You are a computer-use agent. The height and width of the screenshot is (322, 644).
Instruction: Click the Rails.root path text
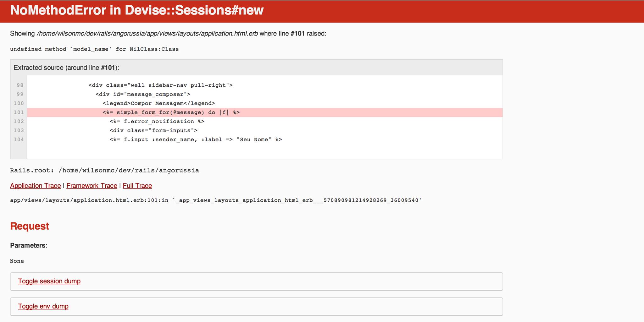point(104,170)
